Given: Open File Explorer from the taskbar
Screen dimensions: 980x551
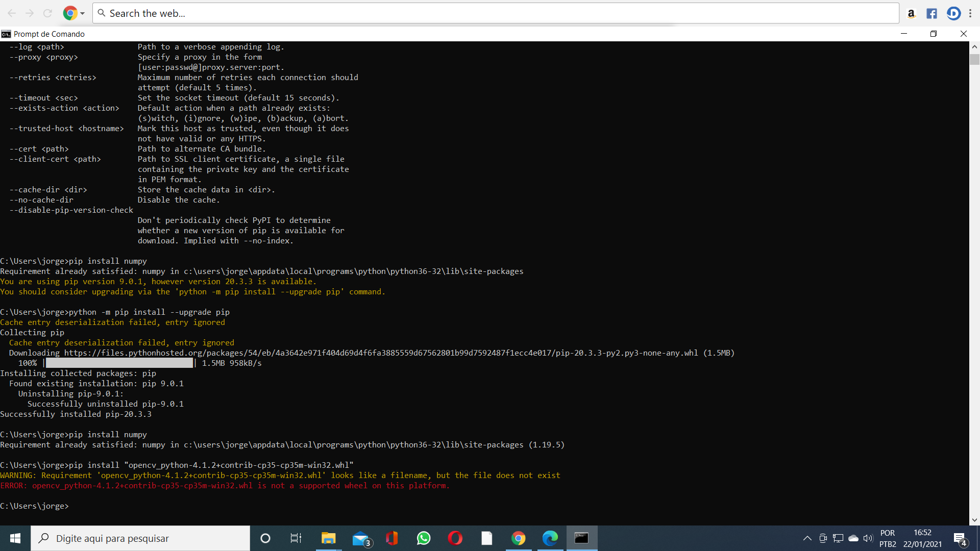Looking at the screenshot, I should 328,538.
